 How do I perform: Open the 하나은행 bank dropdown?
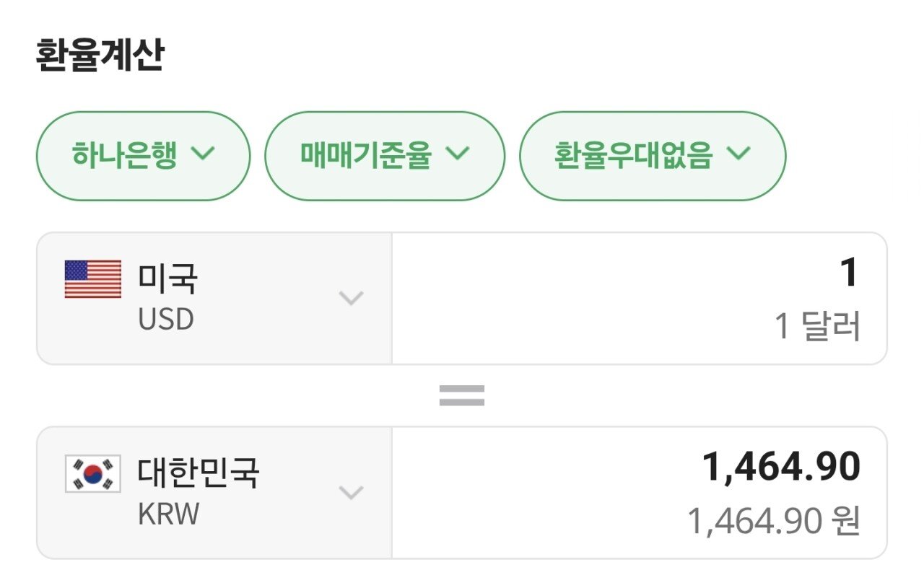[143, 156]
